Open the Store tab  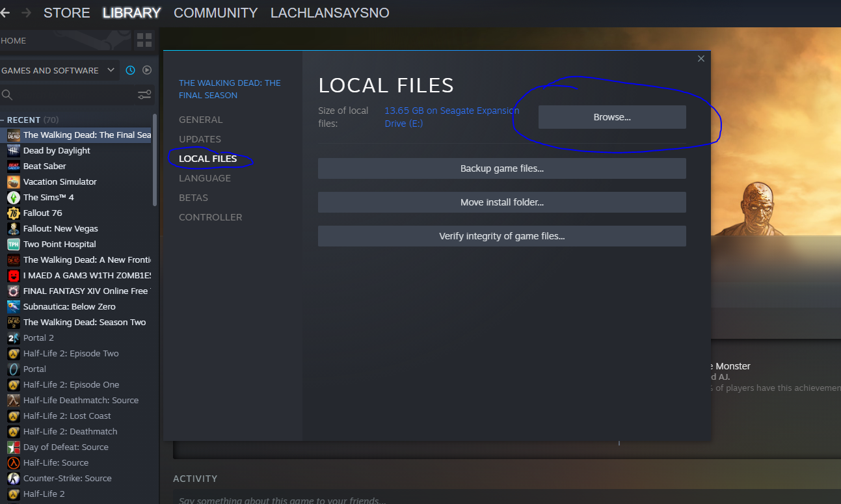[67, 12]
